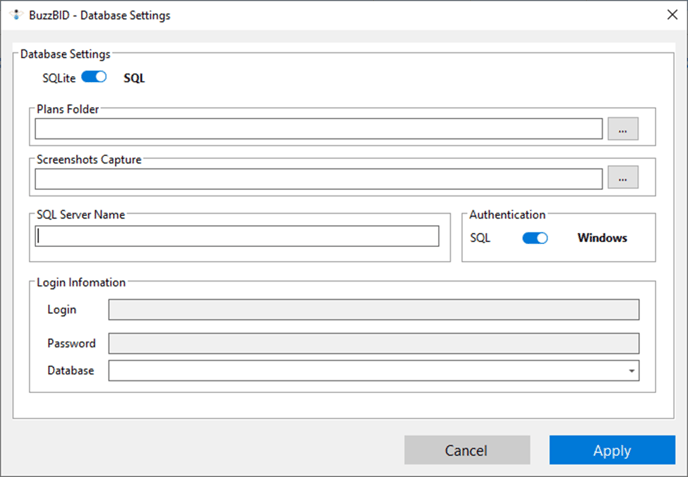Close the Database Settings window
Viewport: 688px width, 477px height.
coord(672,15)
